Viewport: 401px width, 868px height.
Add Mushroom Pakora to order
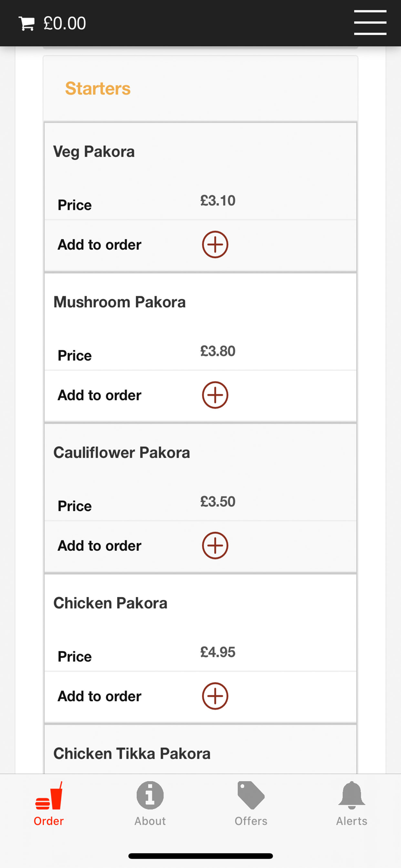215,395
